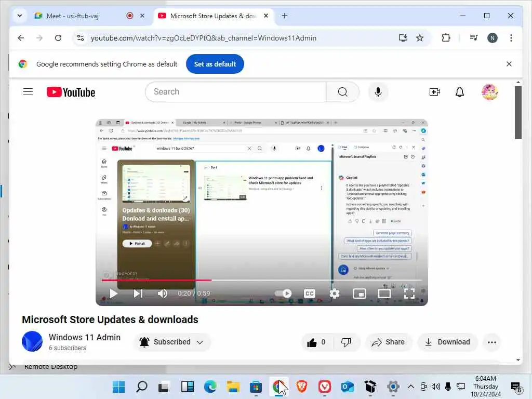The width and height of the screenshot is (532, 399).
Task: Open Microsoft Store from taskbar
Action: tap(256, 387)
